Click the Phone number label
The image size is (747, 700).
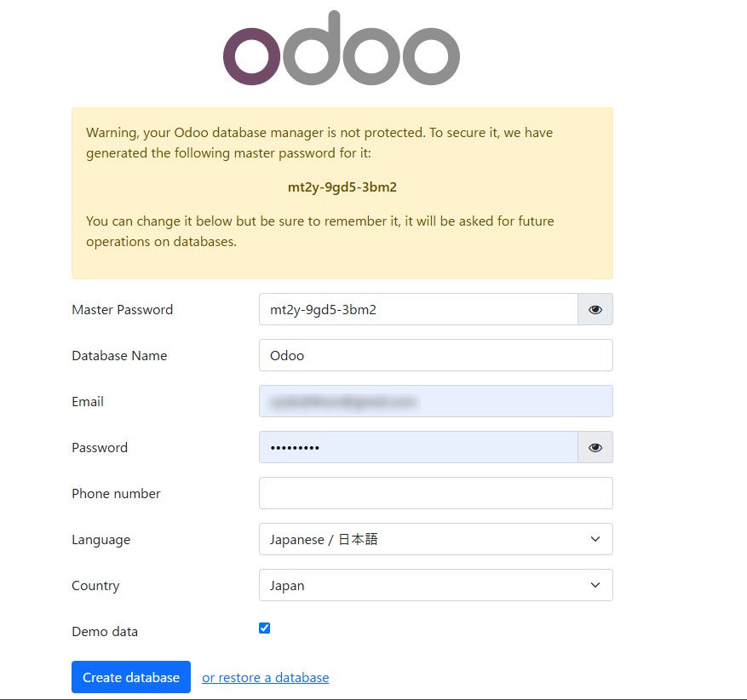[x=116, y=494]
